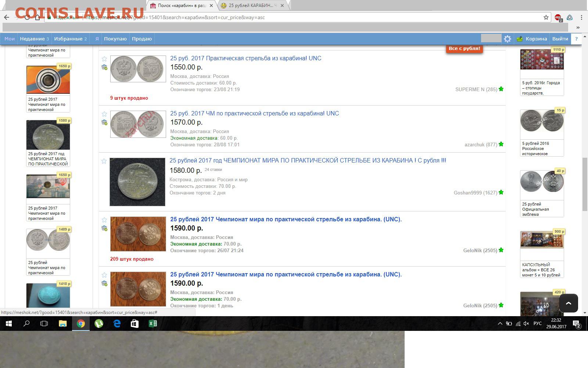This screenshot has width=588, height=368.
Task: Click the Все с рубля! badge
Action: click(464, 49)
